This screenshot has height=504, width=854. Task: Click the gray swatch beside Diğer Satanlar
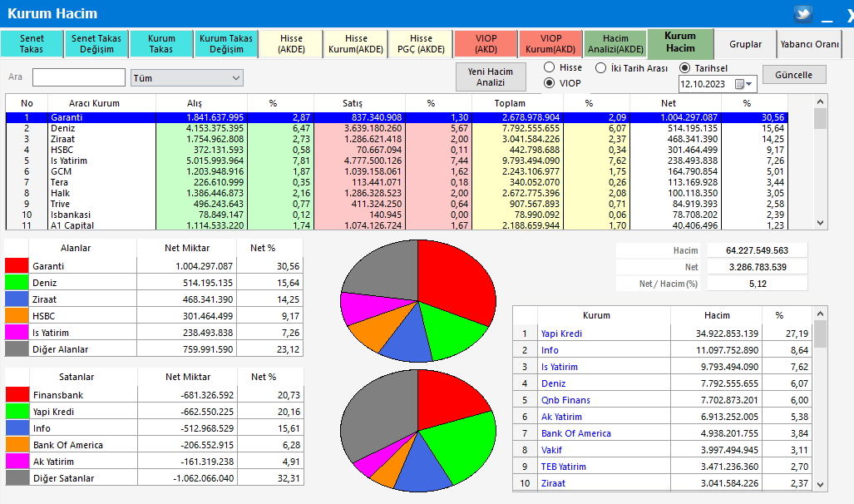[x=17, y=478]
